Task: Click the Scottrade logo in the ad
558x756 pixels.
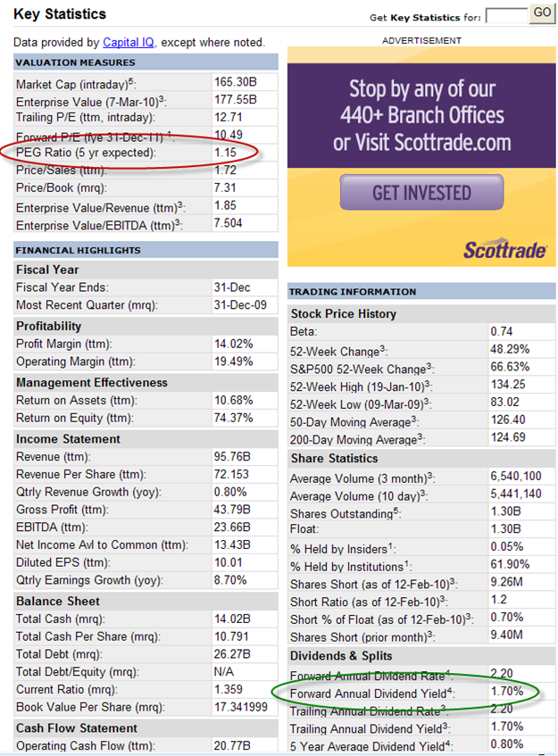Action: coord(504,248)
